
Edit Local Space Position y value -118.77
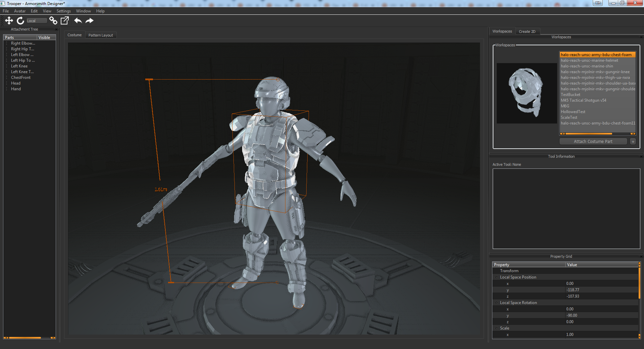[x=602, y=290]
